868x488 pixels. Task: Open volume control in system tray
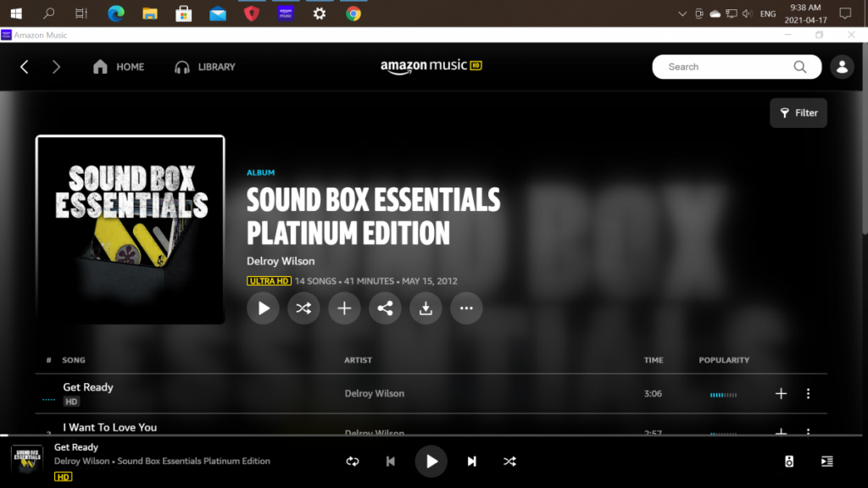coord(748,14)
